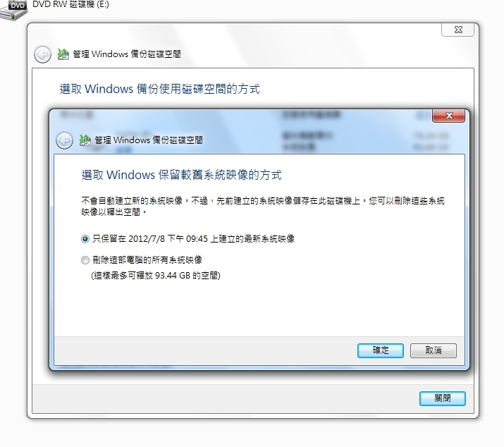
Task: Click the outer window title 管理 Windows 備份磁碟空間
Action: 127,54
